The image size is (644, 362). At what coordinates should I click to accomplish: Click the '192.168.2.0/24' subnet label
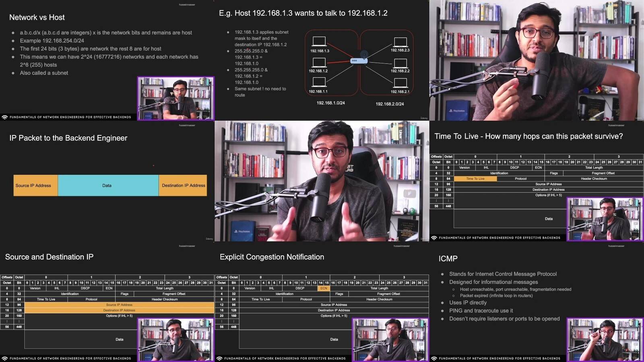(390, 104)
